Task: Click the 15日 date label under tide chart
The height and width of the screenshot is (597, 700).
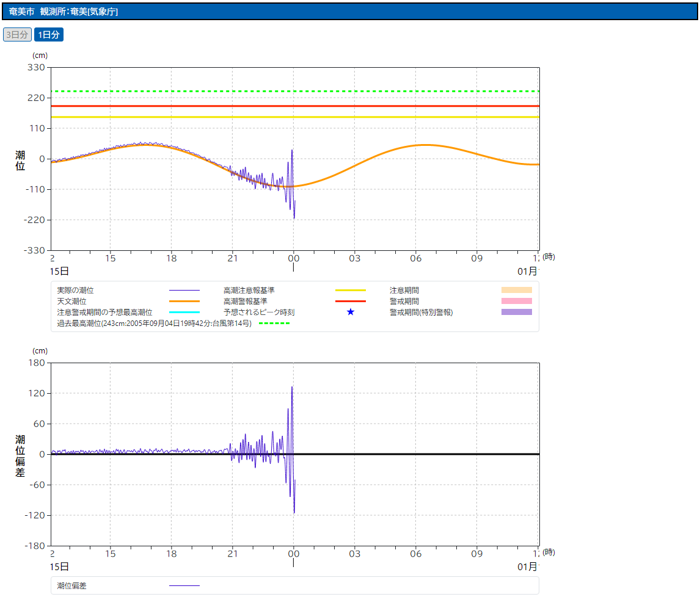Action: click(x=59, y=271)
